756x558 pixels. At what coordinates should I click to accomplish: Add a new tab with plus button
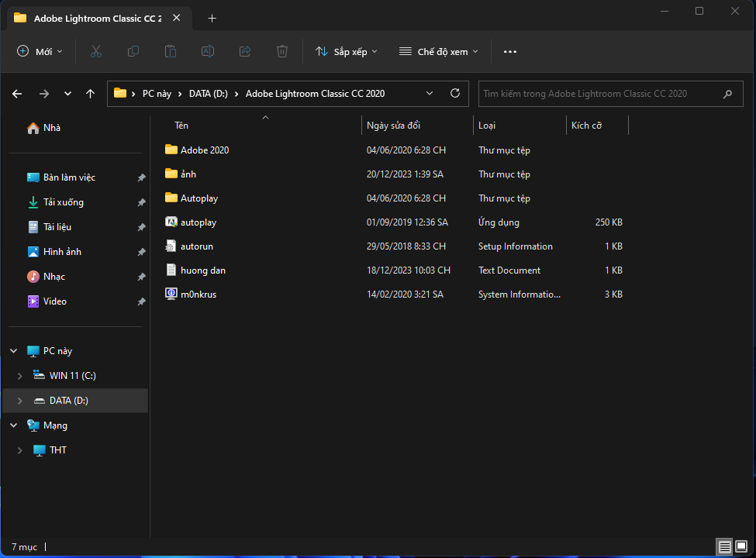pos(212,19)
